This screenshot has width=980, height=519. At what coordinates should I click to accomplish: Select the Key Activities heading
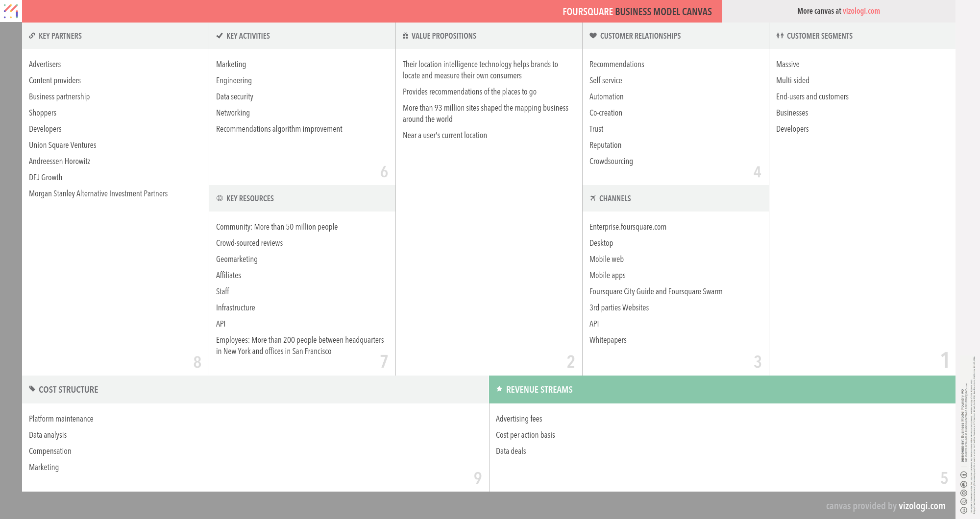tap(248, 36)
